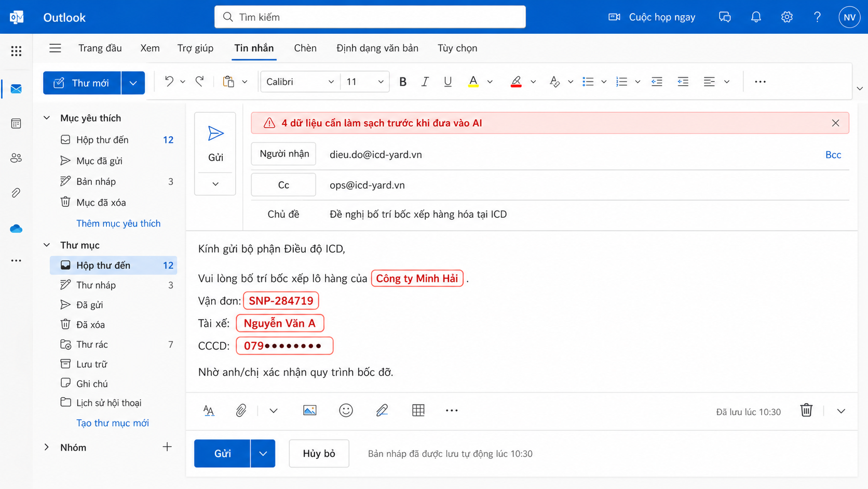Image resolution: width=868 pixels, height=489 pixels.
Task: Open the highlight color dropdown arrow
Action: pyautogui.click(x=533, y=82)
